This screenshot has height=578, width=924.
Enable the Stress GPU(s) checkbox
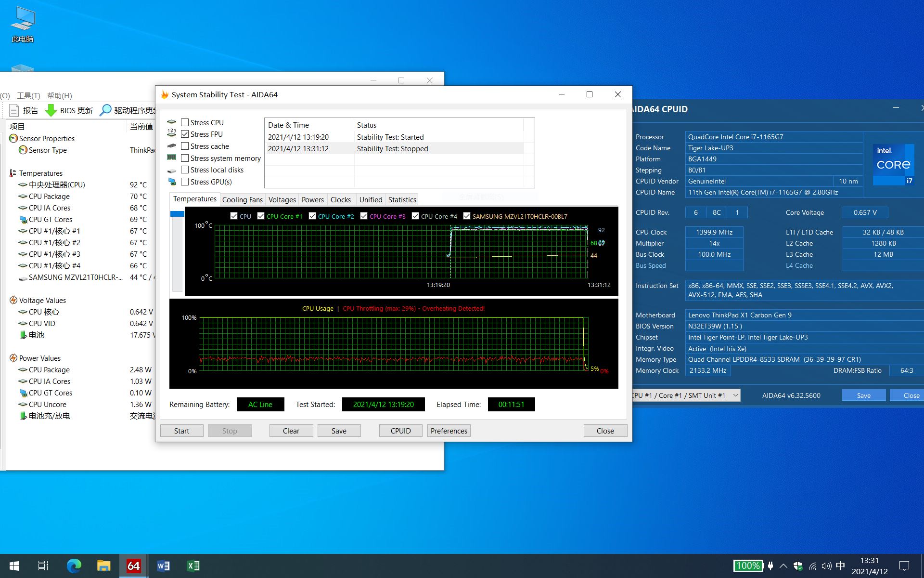[185, 182]
